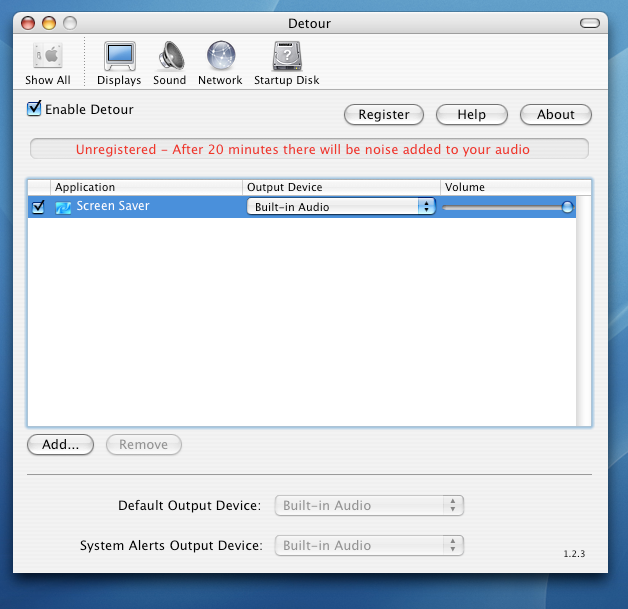Image resolution: width=628 pixels, height=609 pixels.
Task: Click the Detour window title
Action: pos(309,23)
